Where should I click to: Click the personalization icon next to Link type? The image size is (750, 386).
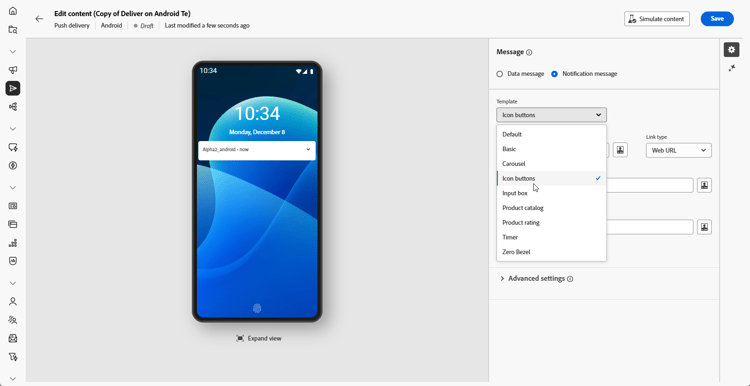[x=620, y=150]
